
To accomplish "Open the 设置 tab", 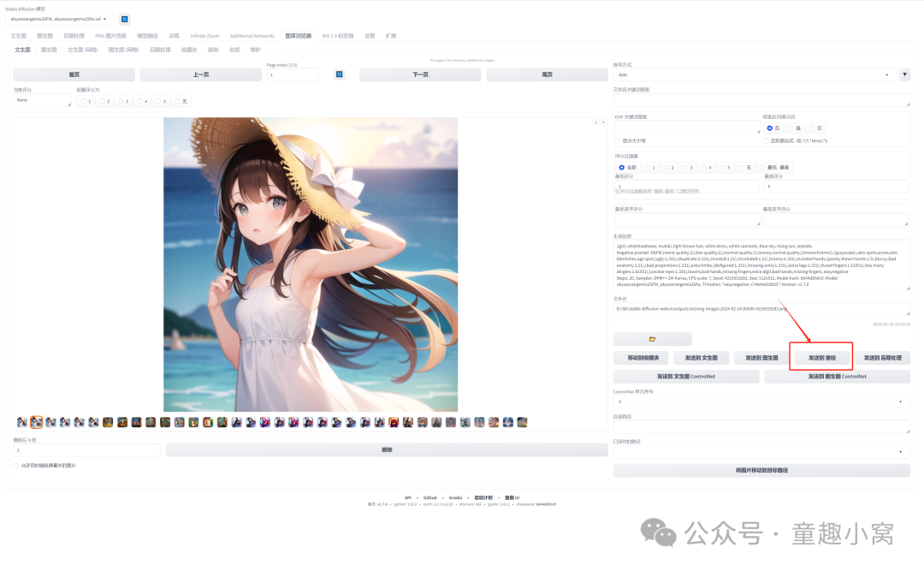I will point(370,36).
